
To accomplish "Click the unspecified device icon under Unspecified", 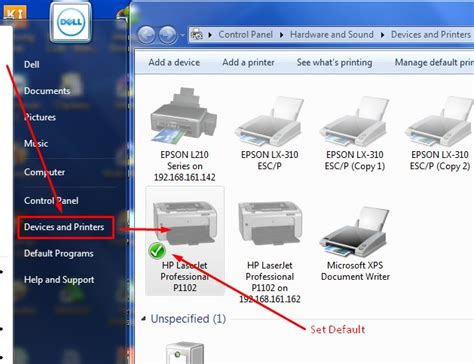I will [x=184, y=353].
